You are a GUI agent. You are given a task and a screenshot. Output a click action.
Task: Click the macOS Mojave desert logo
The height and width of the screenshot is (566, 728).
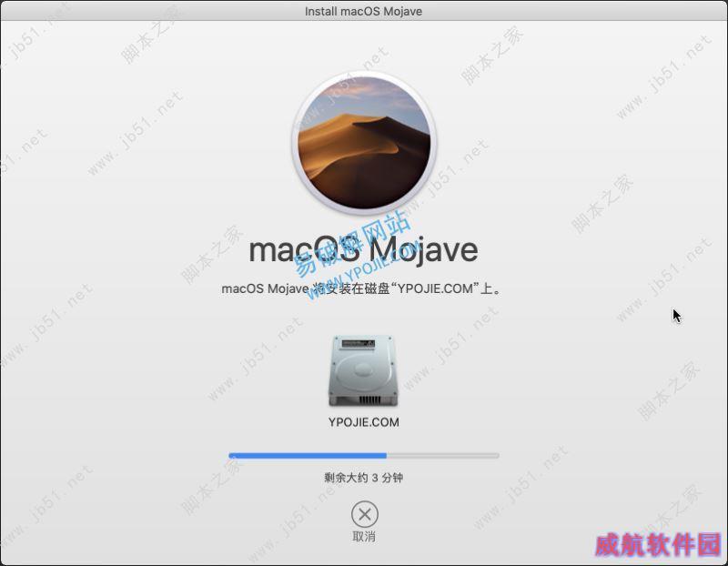pyautogui.click(x=364, y=143)
